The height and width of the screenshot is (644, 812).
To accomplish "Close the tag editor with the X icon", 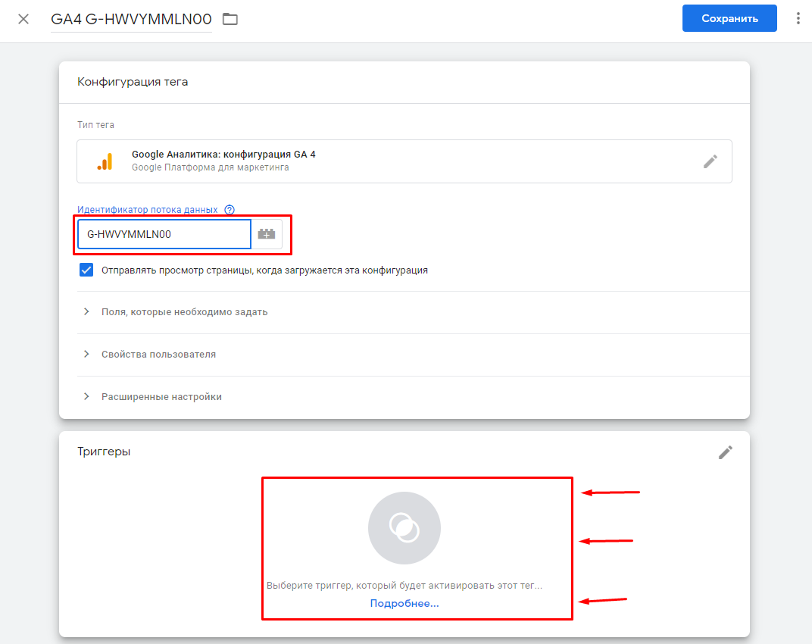I will (x=23, y=19).
